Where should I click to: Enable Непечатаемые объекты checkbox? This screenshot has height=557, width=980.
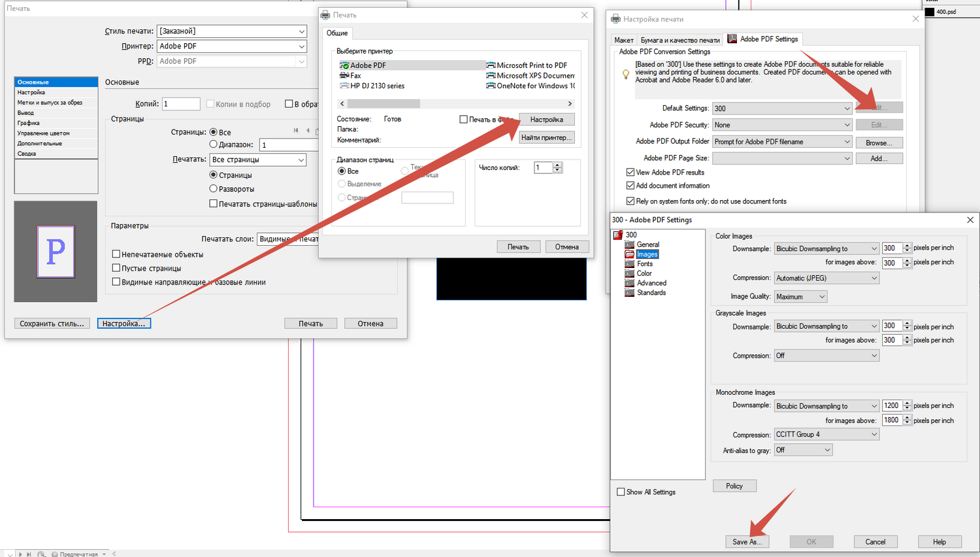116,254
